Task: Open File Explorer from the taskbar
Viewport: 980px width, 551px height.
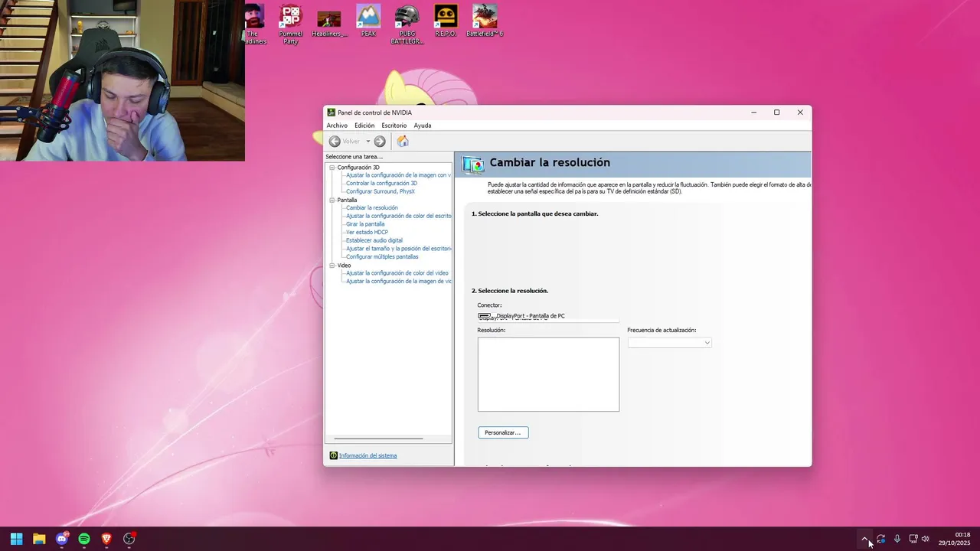Action: tap(39, 539)
